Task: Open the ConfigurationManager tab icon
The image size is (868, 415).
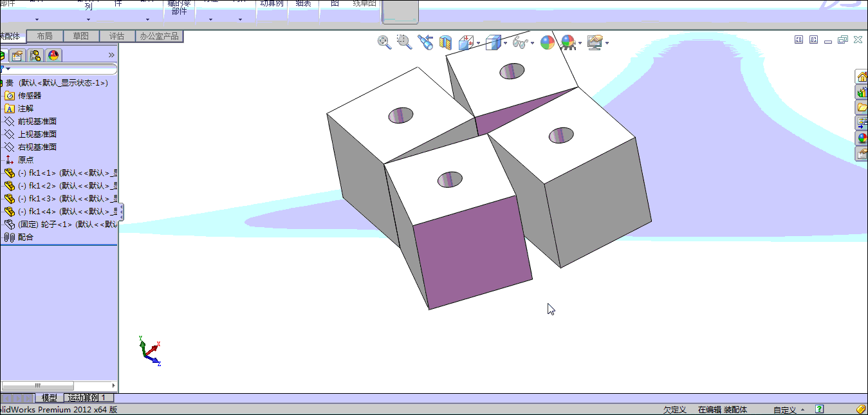Action: click(35, 55)
